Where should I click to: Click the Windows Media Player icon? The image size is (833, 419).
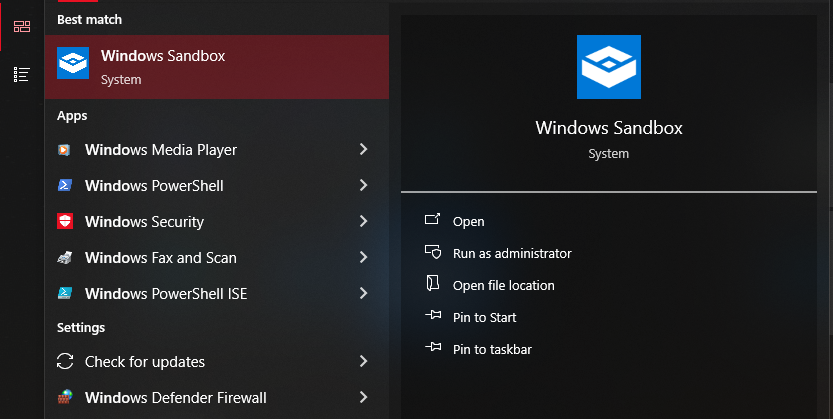coord(64,150)
